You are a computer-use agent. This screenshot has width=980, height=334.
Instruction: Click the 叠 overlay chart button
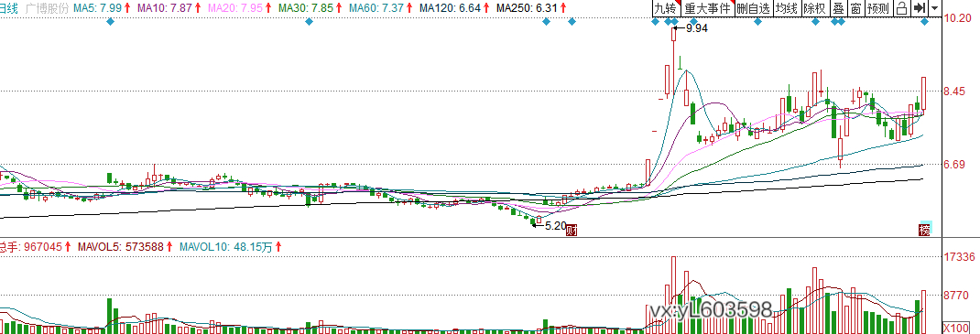[x=839, y=8]
